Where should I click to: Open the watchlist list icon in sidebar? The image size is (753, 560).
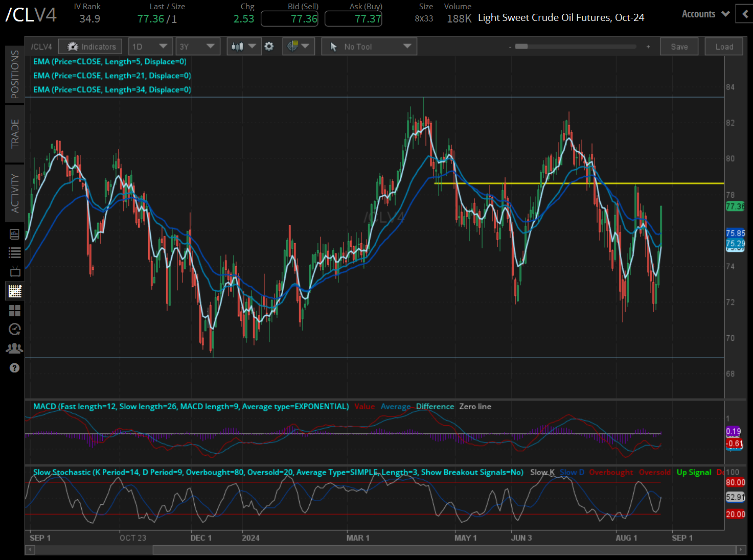pos(14,252)
